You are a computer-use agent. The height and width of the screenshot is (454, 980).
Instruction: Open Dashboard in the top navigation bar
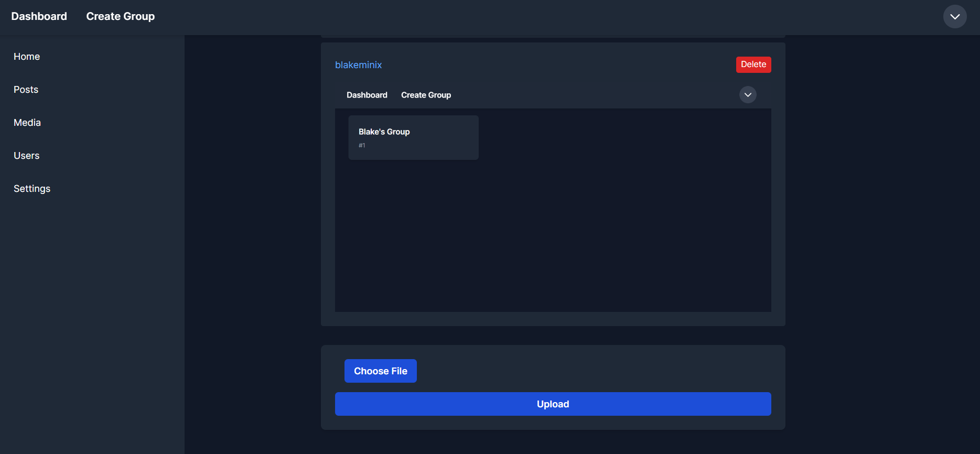pos(39,16)
